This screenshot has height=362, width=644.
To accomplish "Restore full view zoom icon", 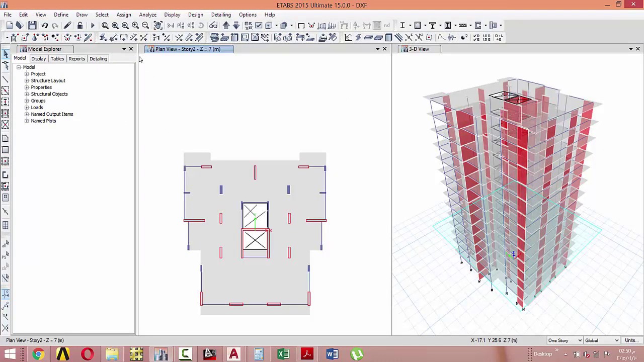I will pyautogui.click(x=115, y=25).
